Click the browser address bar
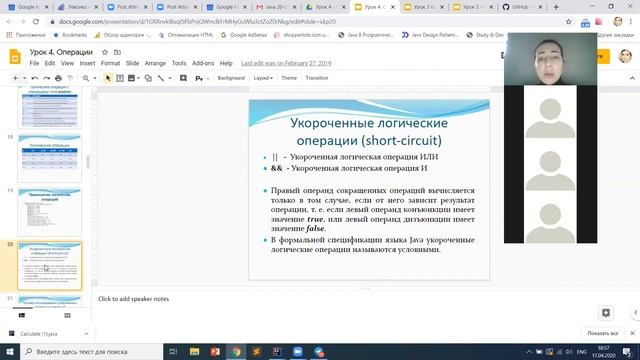Viewport: 640px width, 360px height. [x=306, y=22]
